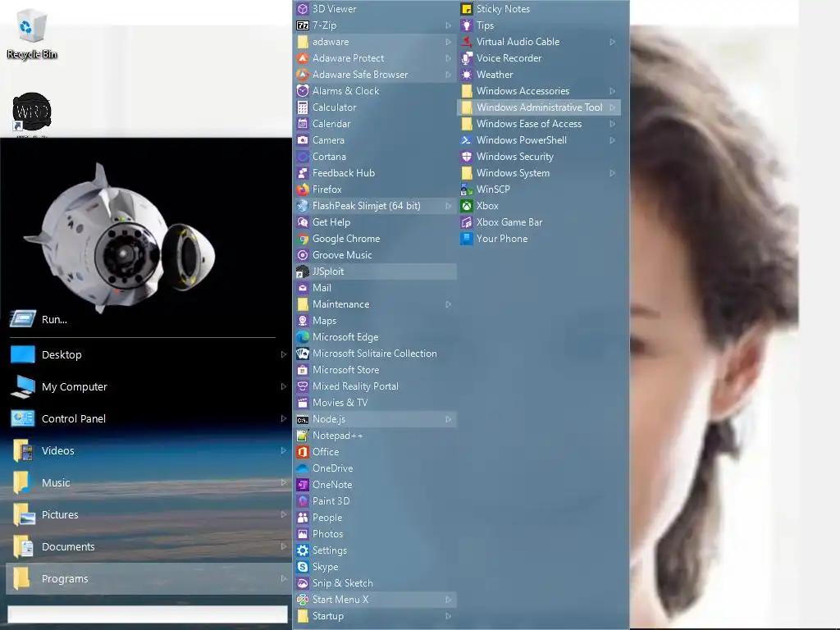Image resolution: width=840 pixels, height=630 pixels.
Task: Expand the Programs menu arrow
Action: point(283,578)
